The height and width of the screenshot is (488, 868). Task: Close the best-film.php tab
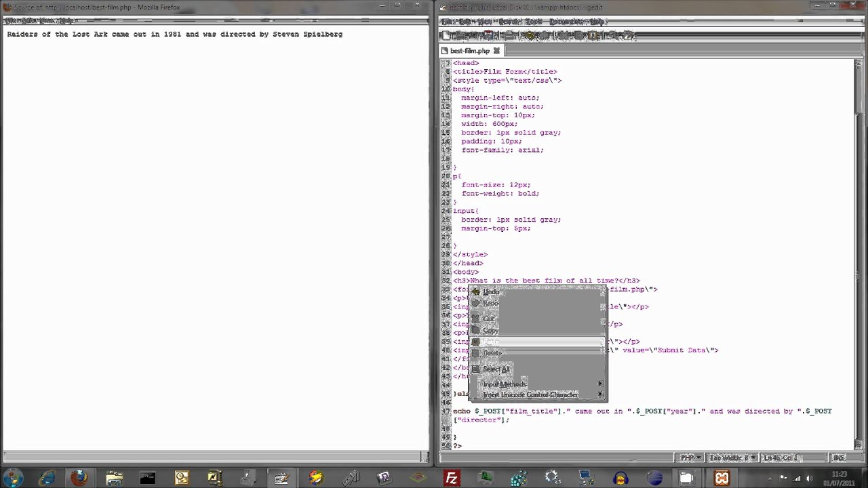496,51
